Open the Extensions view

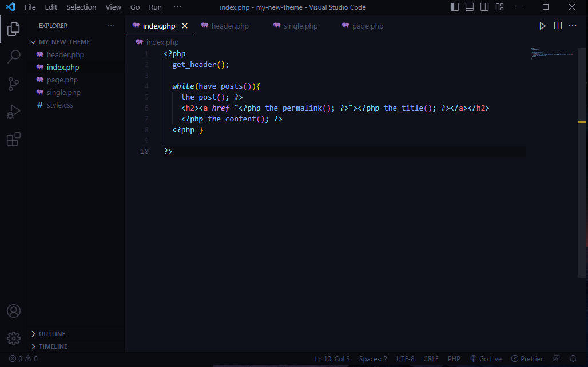(x=14, y=139)
